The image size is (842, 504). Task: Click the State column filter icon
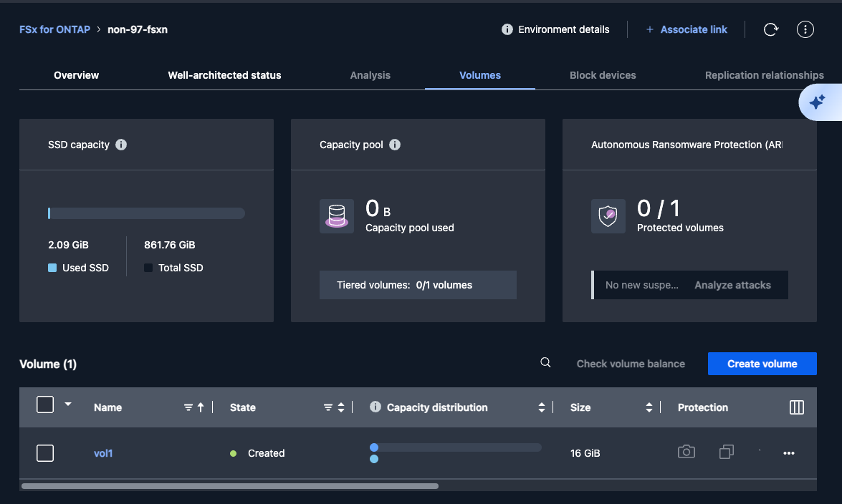pos(328,408)
